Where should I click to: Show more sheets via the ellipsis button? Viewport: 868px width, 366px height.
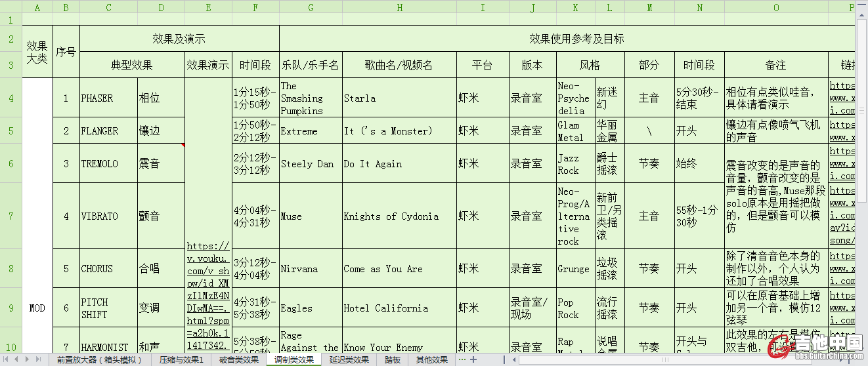click(x=462, y=359)
